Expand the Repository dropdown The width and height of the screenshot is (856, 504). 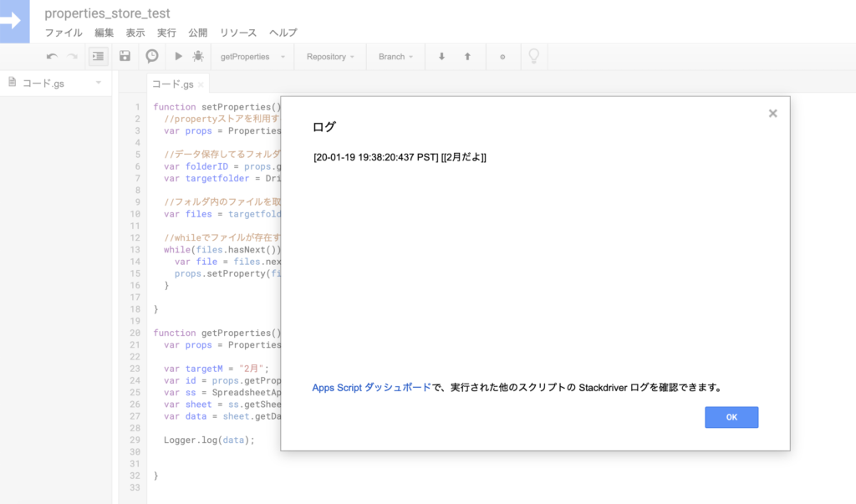click(x=330, y=57)
